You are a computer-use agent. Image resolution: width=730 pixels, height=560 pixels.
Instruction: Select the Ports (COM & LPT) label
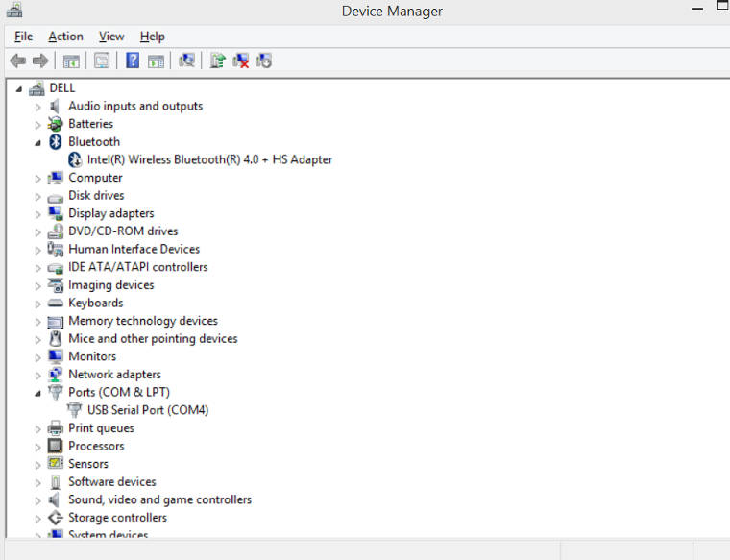pyautogui.click(x=119, y=393)
